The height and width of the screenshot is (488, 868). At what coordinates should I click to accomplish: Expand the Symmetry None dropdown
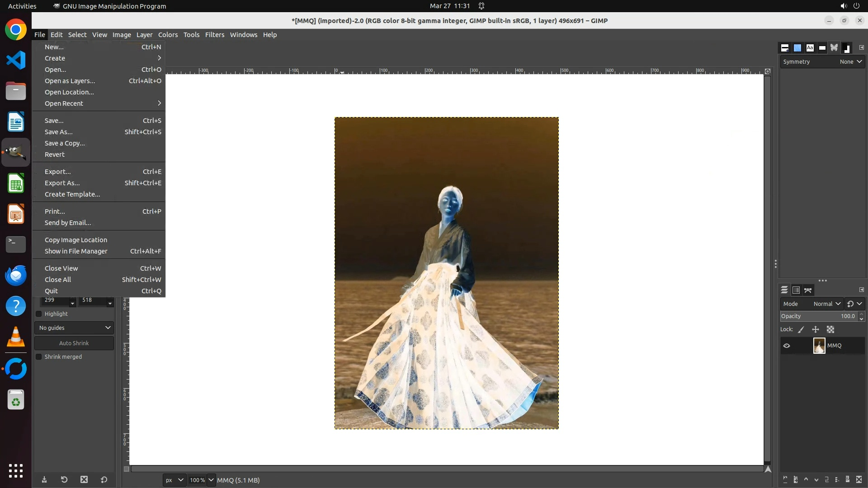click(x=851, y=62)
